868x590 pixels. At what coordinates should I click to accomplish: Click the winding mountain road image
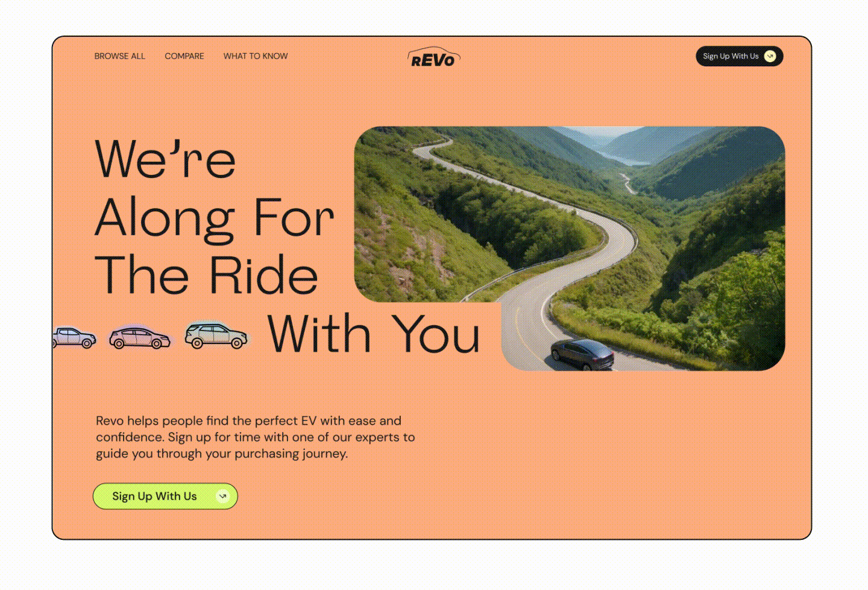coord(570,248)
